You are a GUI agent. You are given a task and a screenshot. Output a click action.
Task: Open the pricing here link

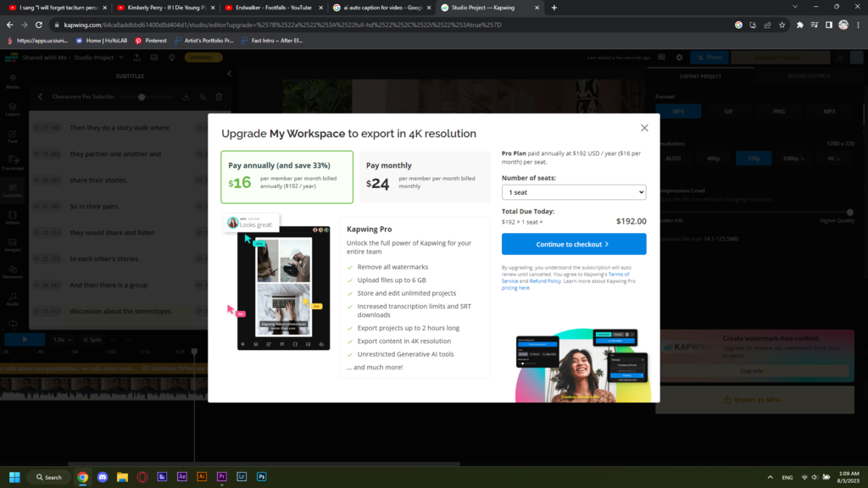[516, 288]
